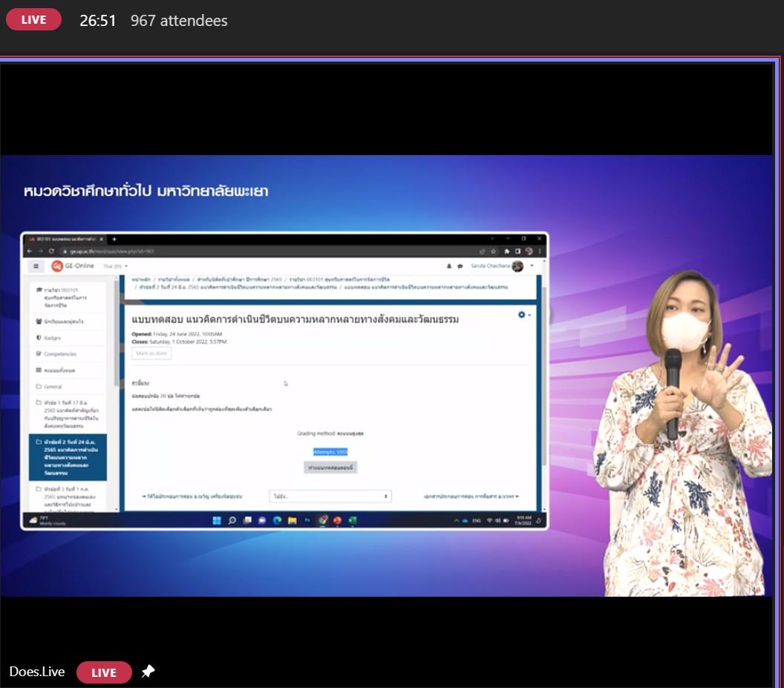784x688 pixels.
Task: Open quiz settings gear menu
Action: (523, 315)
